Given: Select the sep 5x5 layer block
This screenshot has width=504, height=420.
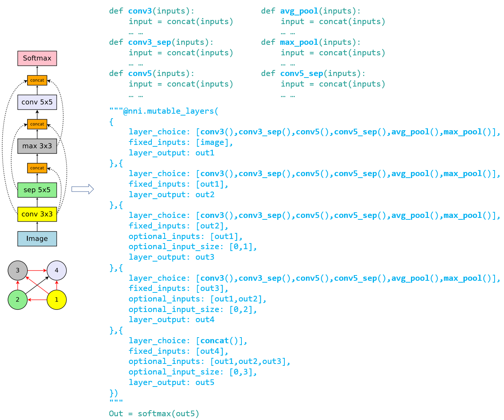Looking at the screenshot, I should pyautogui.click(x=37, y=190).
